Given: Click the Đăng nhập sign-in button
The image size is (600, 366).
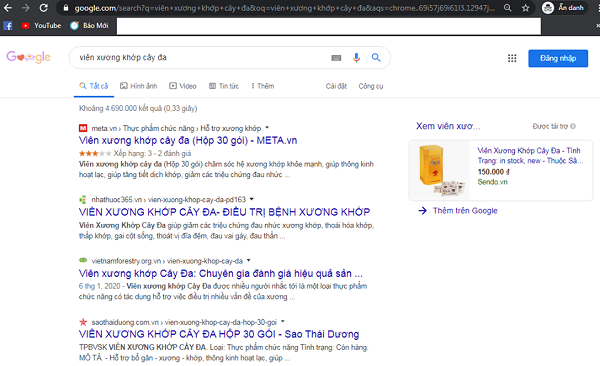Looking at the screenshot, I should click(558, 58).
